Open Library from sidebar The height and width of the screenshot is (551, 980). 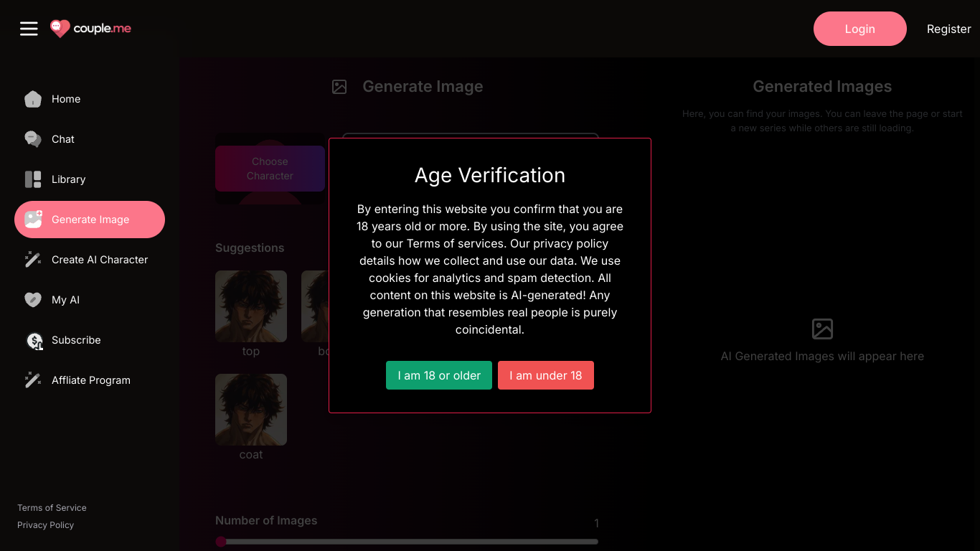[x=90, y=179]
